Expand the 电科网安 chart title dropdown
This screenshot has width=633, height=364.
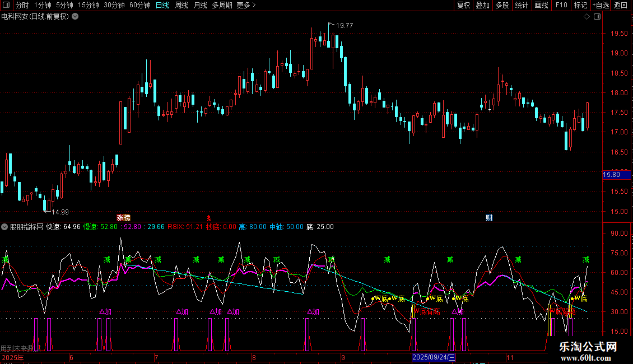75,16
